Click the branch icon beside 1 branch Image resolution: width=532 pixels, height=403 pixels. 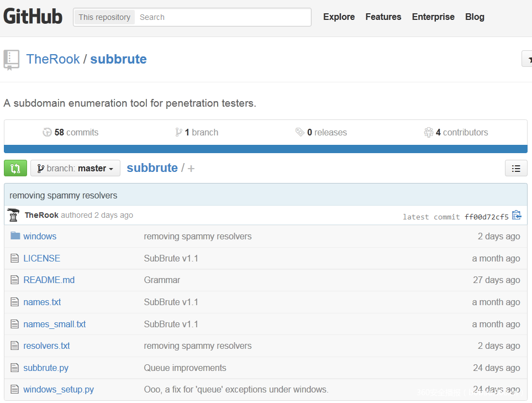tap(178, 132)
